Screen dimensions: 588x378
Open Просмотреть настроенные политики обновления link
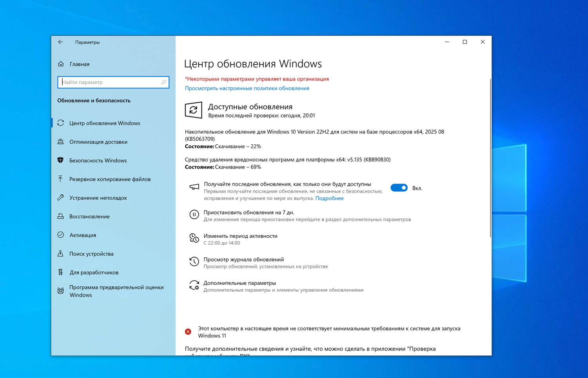pos(247,88)
